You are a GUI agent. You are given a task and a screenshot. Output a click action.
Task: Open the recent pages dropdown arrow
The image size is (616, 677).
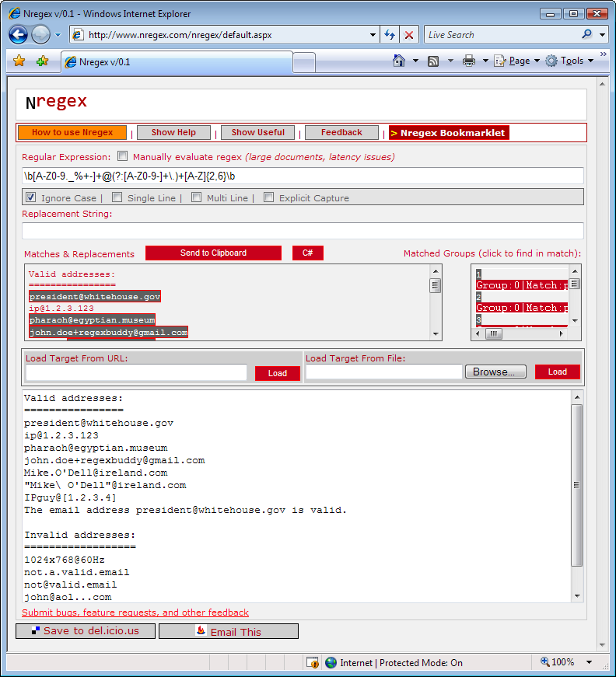[x=58, y=35]
